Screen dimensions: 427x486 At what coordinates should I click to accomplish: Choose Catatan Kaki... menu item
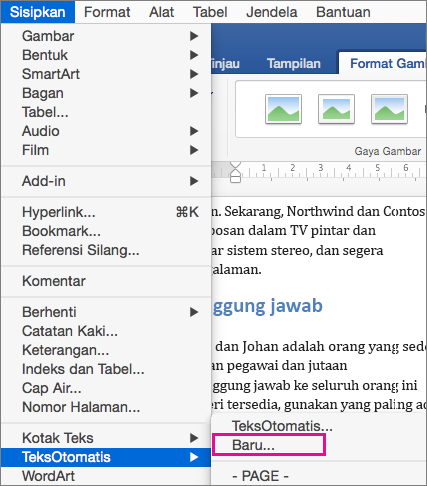point(106,331)
